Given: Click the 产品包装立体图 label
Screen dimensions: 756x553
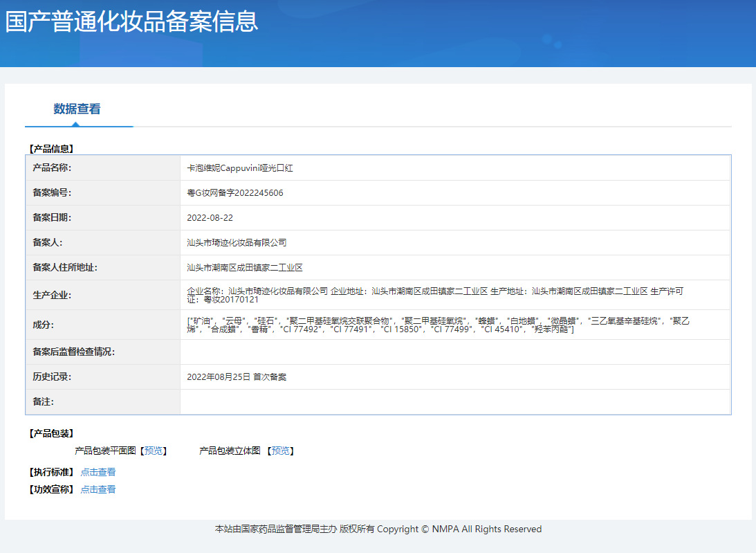Looking at the screenshot, I should pyautogui.click(x=230, y=451).
